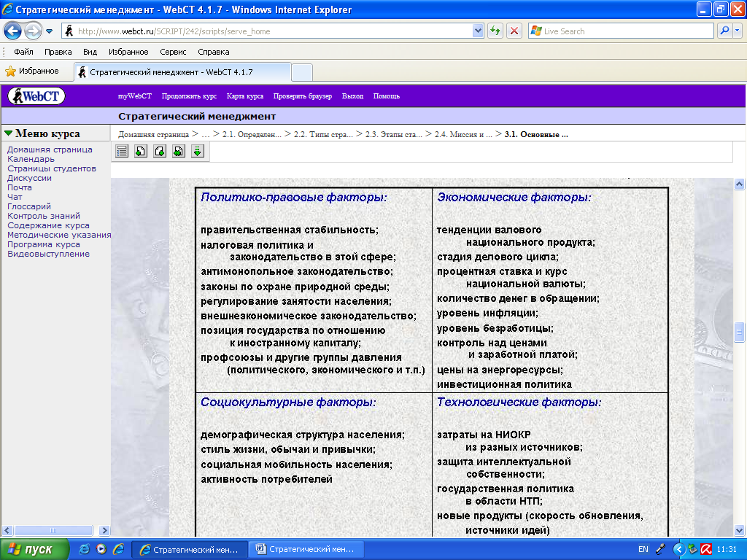
Task: Click Проверить браузер link
Action: [303, 96]
